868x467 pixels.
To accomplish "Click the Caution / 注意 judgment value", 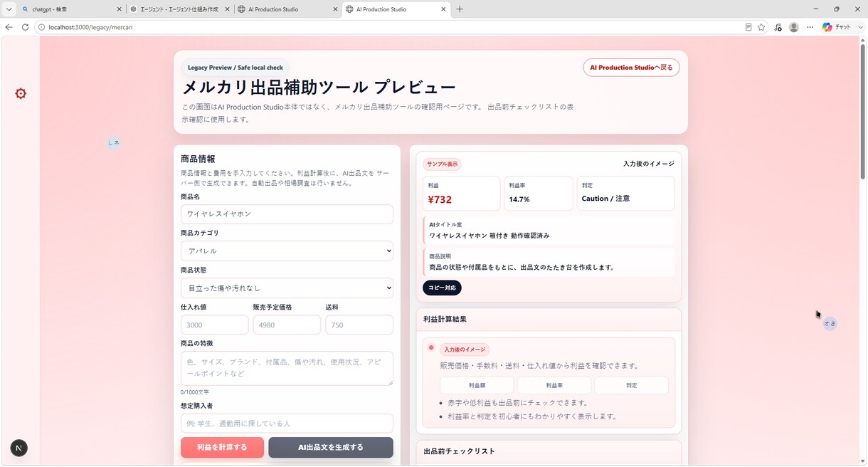I will point(605,199).
